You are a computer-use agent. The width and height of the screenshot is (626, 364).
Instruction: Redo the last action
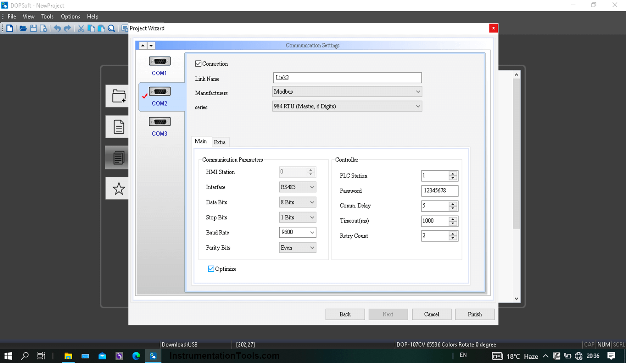pyautogui.click(x=67, y=28)
